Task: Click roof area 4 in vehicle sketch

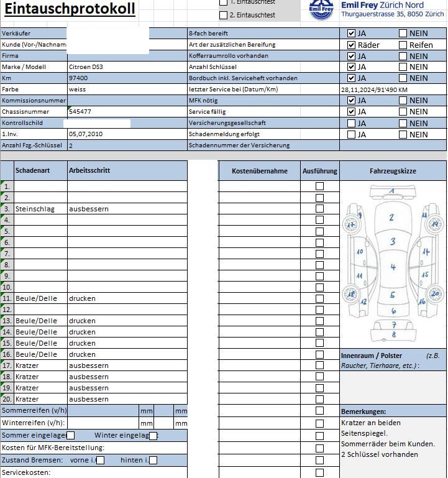Action: click(x=393, y=267)
